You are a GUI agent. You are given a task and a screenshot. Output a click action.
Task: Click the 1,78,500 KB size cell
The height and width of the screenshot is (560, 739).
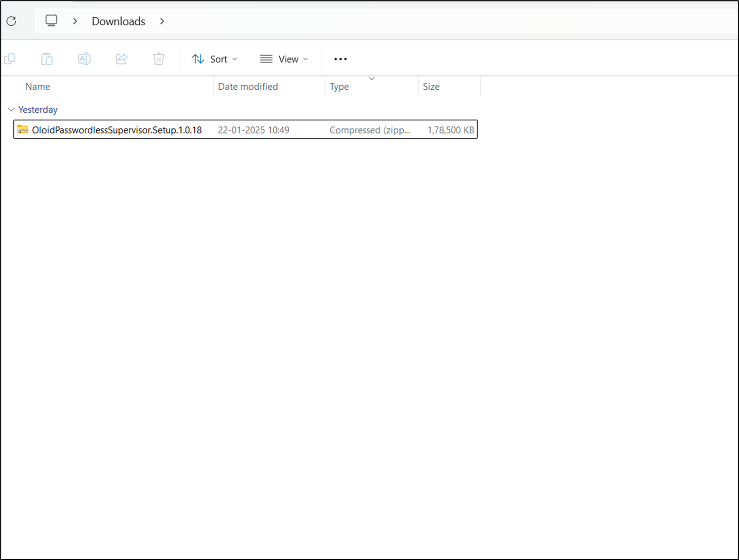point(451,130)
